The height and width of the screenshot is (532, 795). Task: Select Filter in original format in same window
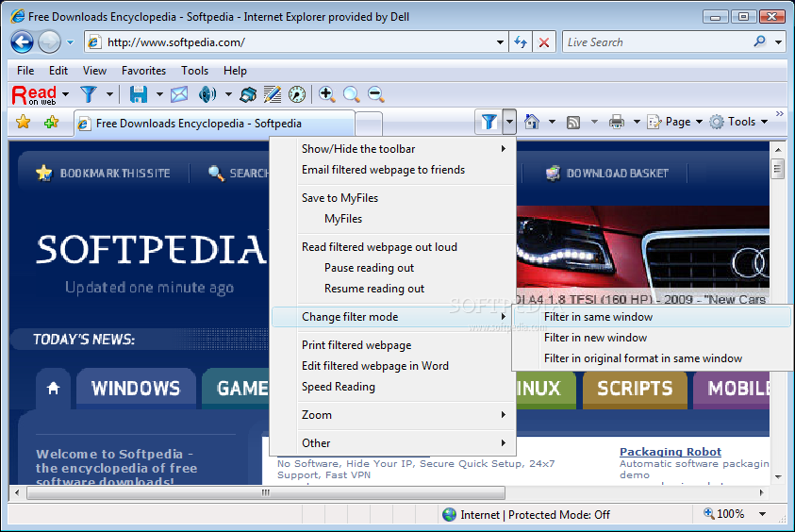[653, 358]
